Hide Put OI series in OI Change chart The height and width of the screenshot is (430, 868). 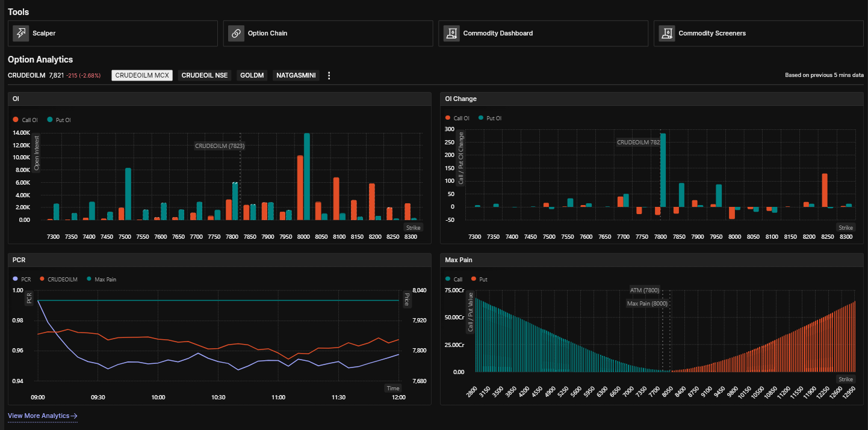(x=491, y=118)
